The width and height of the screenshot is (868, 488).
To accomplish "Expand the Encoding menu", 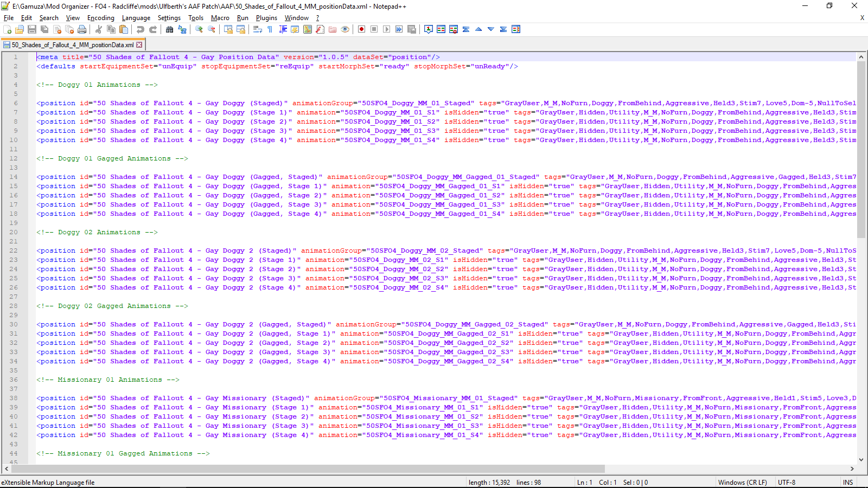I will (101, 18).
